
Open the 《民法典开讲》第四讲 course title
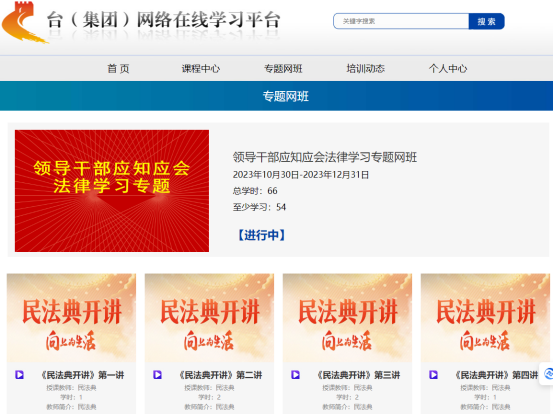[497, 375]
